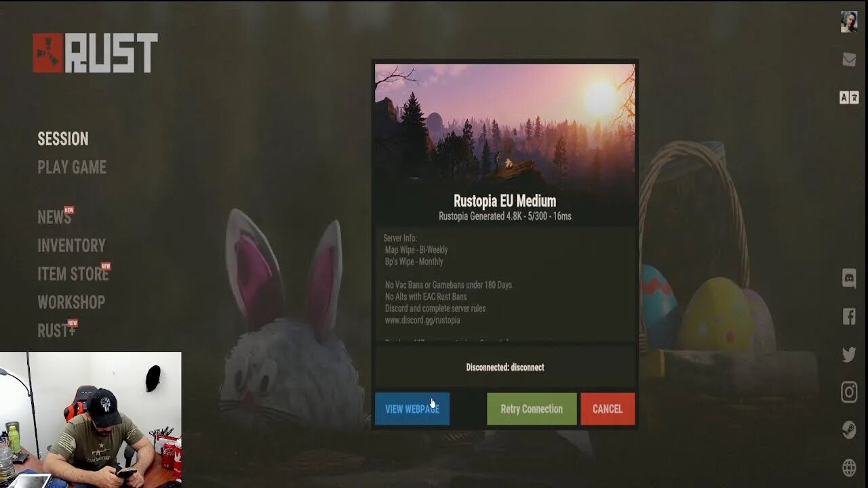The height and width of the screenshot is (488, 868).
Task: Click the Rust logo
Action: (x=95, y=53)
